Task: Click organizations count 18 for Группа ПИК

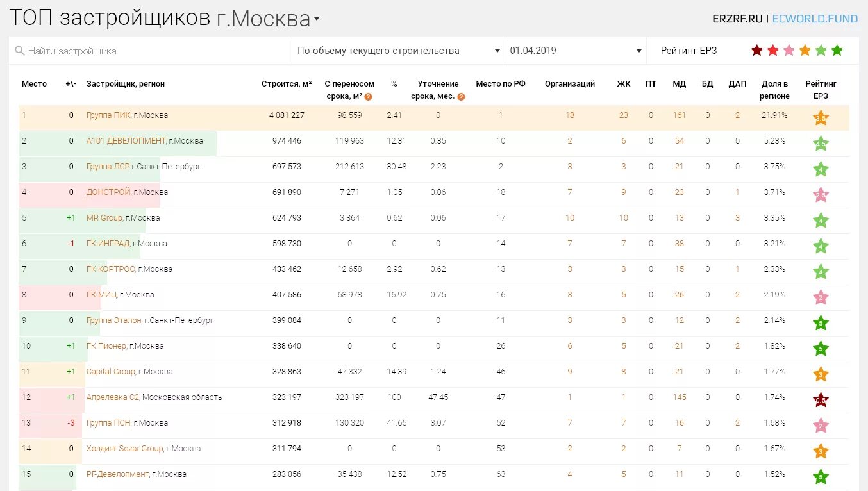Action: (570, 115)
